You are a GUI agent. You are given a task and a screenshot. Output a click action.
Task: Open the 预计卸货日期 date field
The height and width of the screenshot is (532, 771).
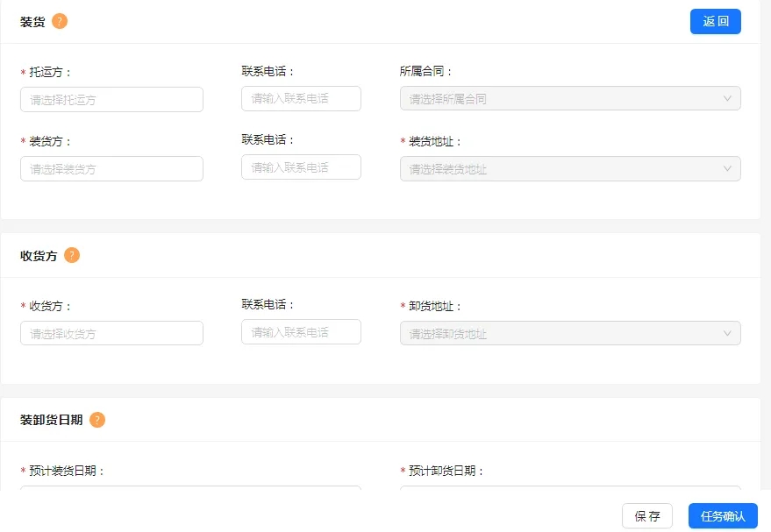(x=569, y=488)
